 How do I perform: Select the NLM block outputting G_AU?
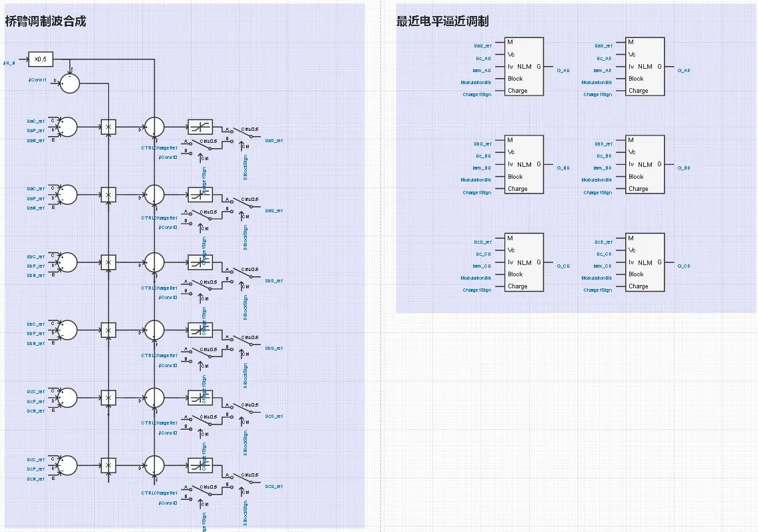coord(524,66)
